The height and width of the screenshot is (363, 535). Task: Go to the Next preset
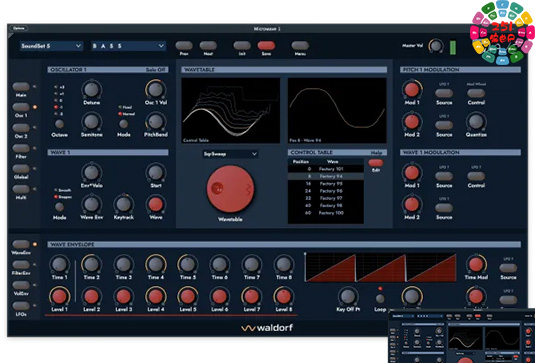click(208, 46)
